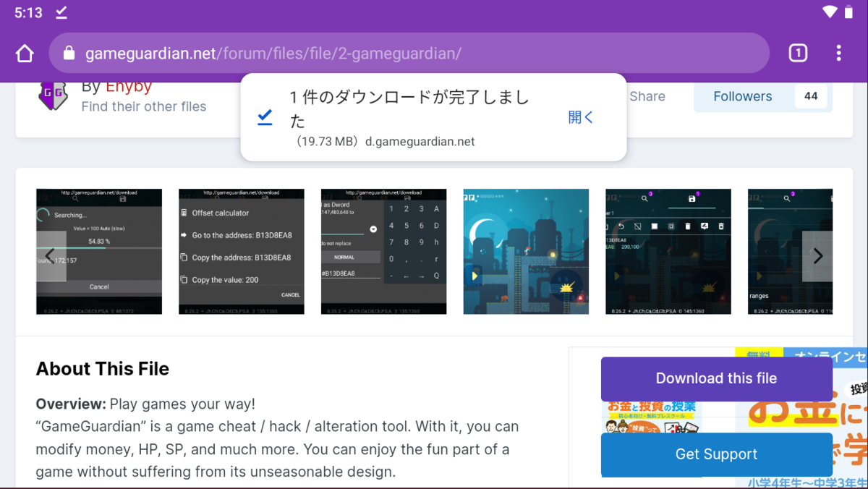Viewport: 868px width, 489px height.
Task: Tap the 'About This File' heading
Action: (103, 369)
